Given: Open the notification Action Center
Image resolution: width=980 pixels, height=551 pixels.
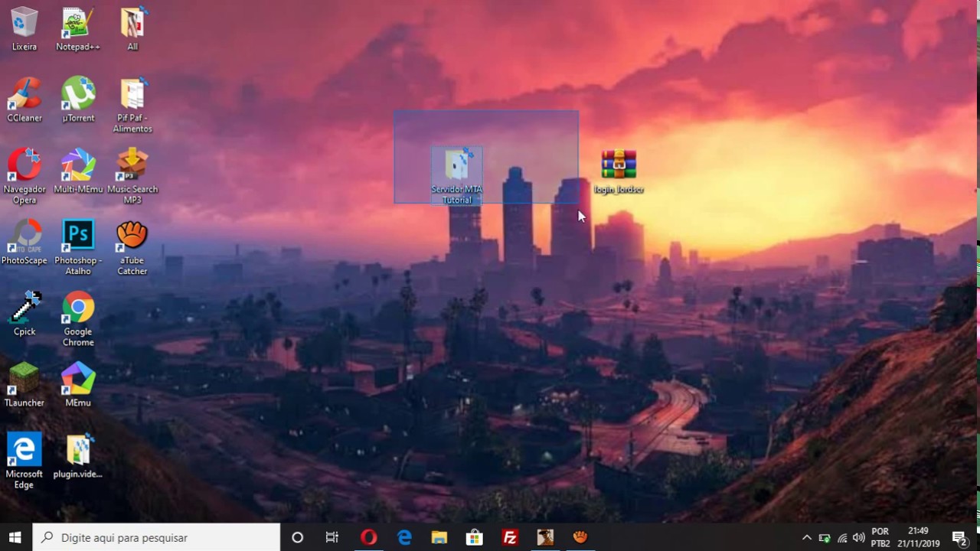Looking at the screenshot, I should 960,537.
